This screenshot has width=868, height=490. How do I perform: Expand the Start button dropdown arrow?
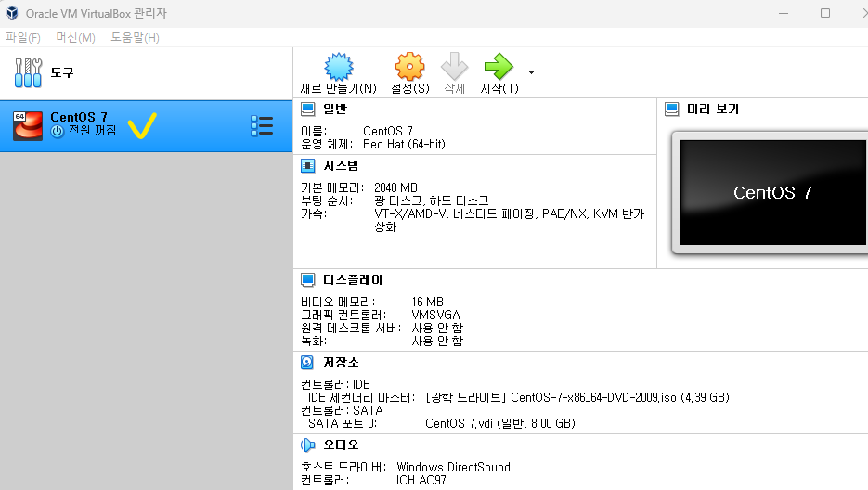coord(531,72)
